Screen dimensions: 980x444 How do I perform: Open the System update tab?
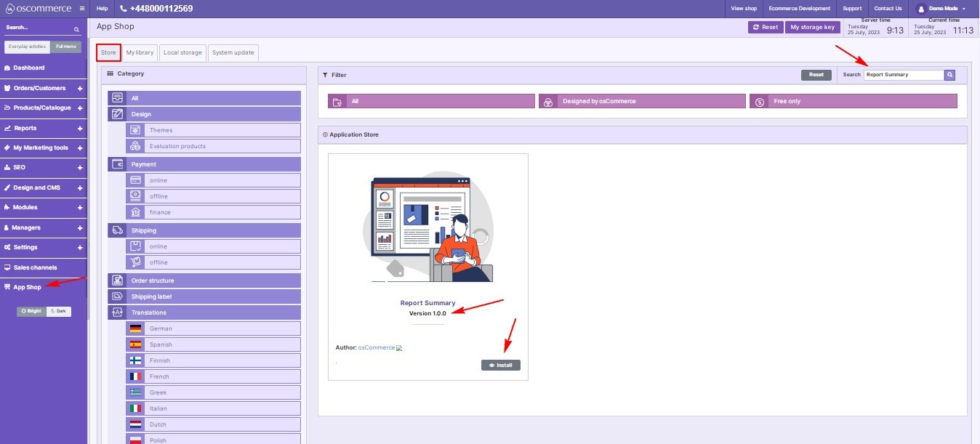pos(233,53)
